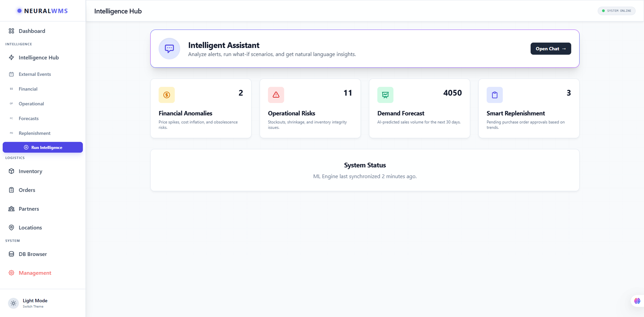Click the lightning icon beside Intelligence Hub
Screen dimensions: 644x317
pos(11,57)
